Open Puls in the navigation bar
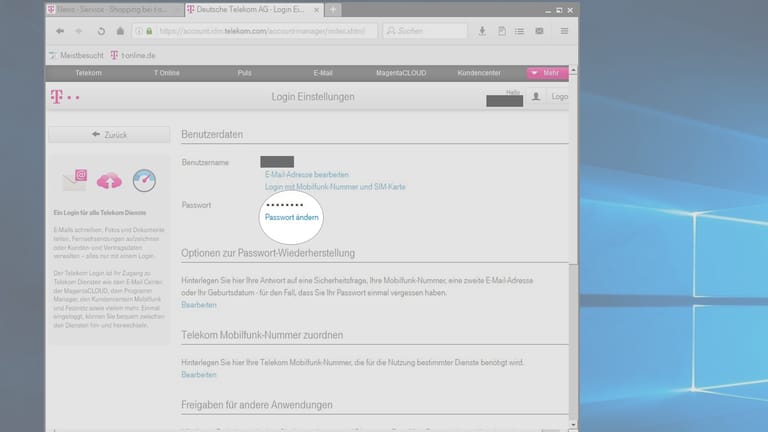The image size is (768, 432). pos(244,73)
